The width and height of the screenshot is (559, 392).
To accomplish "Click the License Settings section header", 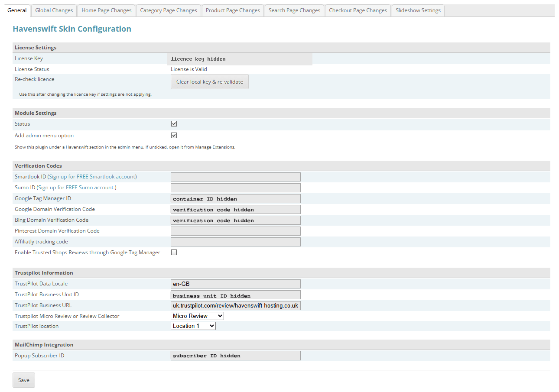I will coord(282,48).
